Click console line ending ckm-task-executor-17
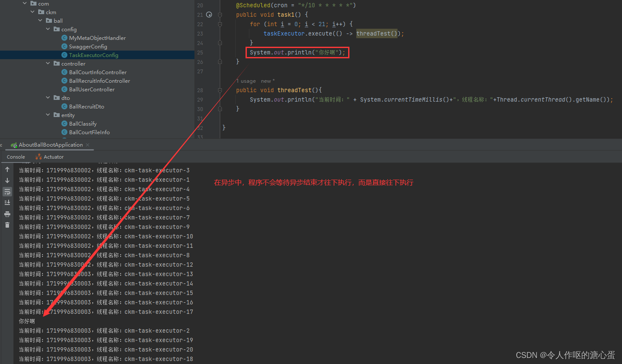 point(106,312)
